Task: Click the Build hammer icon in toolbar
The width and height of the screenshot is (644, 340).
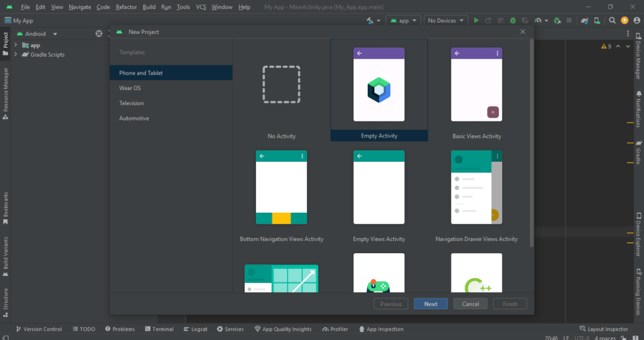Action: point(370,21)
